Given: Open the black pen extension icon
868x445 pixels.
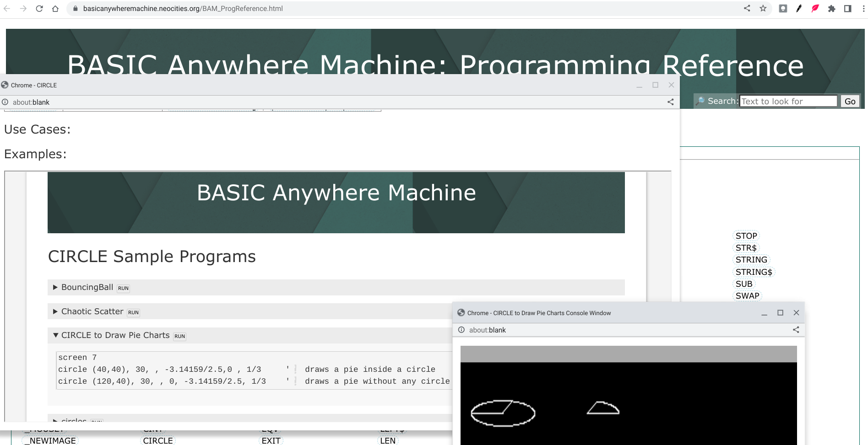Looking at the screenshot, I should [x=799, y=9].
